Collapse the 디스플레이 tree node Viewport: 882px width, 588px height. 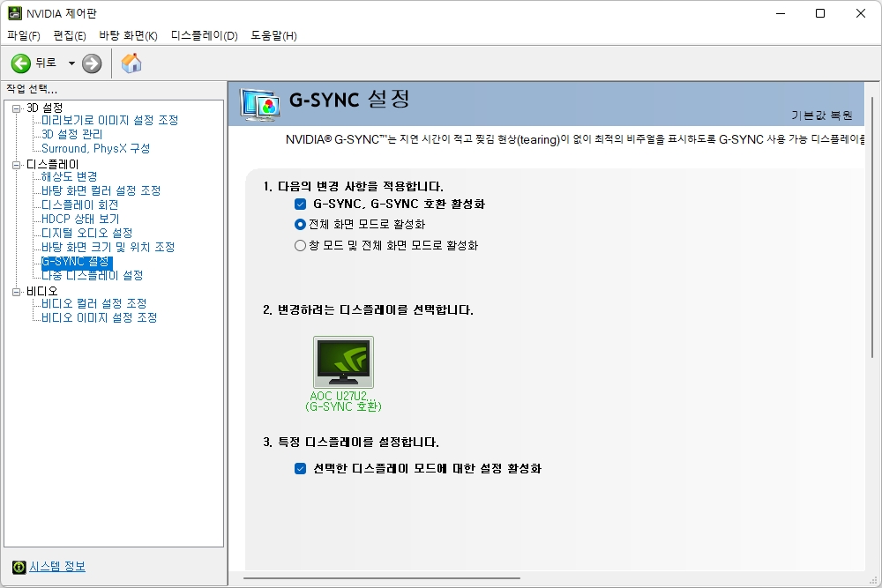tap(16, 165)
